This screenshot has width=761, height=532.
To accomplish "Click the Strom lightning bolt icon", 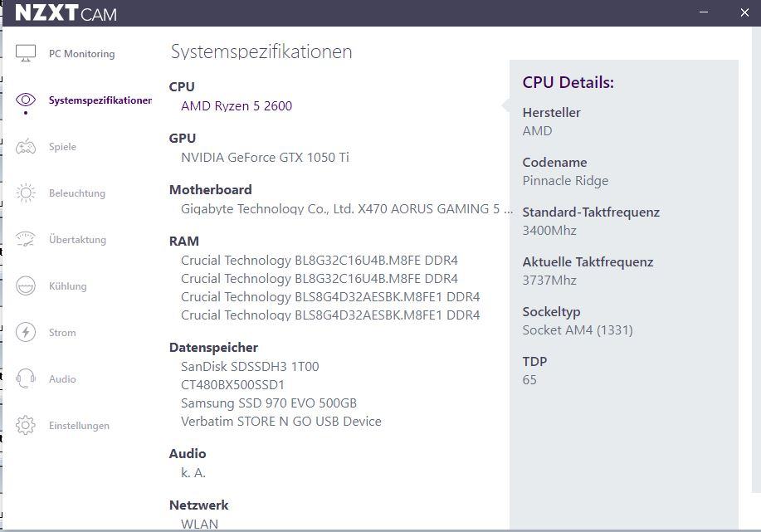I will [26, 333].
